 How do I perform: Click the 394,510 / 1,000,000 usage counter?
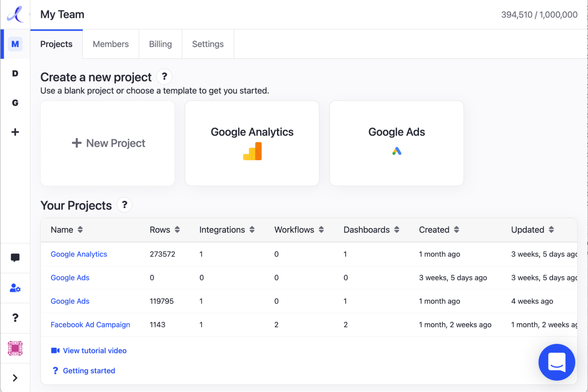point(539,15)
